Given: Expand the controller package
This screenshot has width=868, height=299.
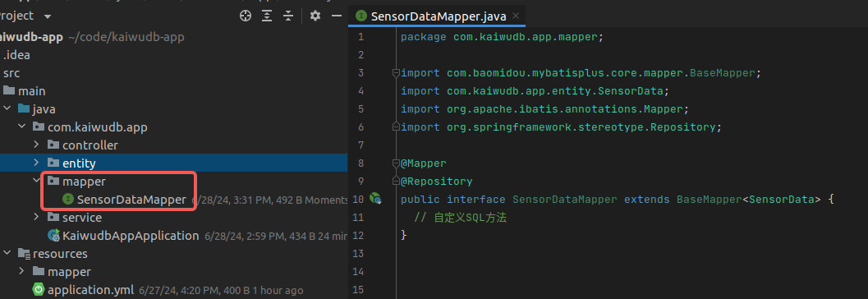Looking at the screenshot, I should coord(36,145).
